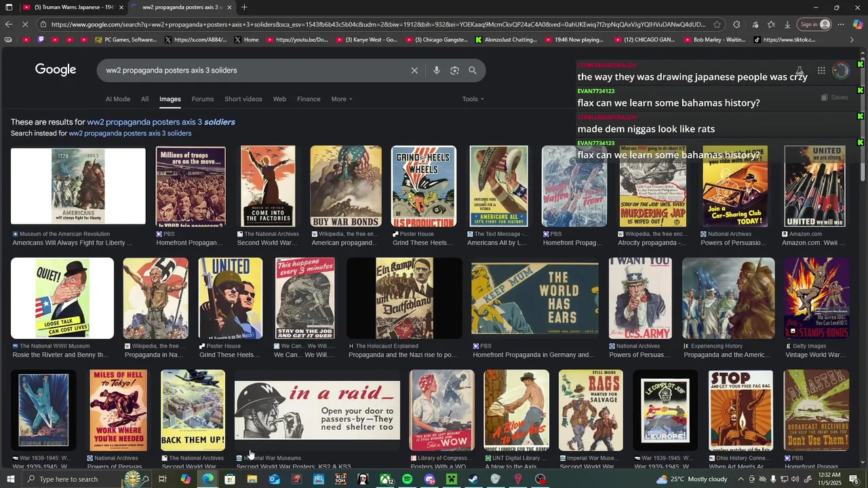Open the Favorites list in Edge
Viewport: 868px width, 488px height.
[x=771, y=24]
